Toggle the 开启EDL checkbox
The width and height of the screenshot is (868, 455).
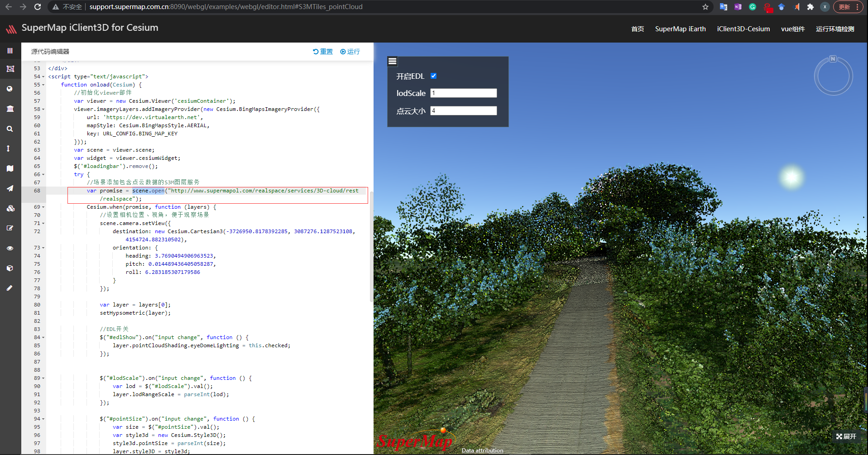click(433, 76)
